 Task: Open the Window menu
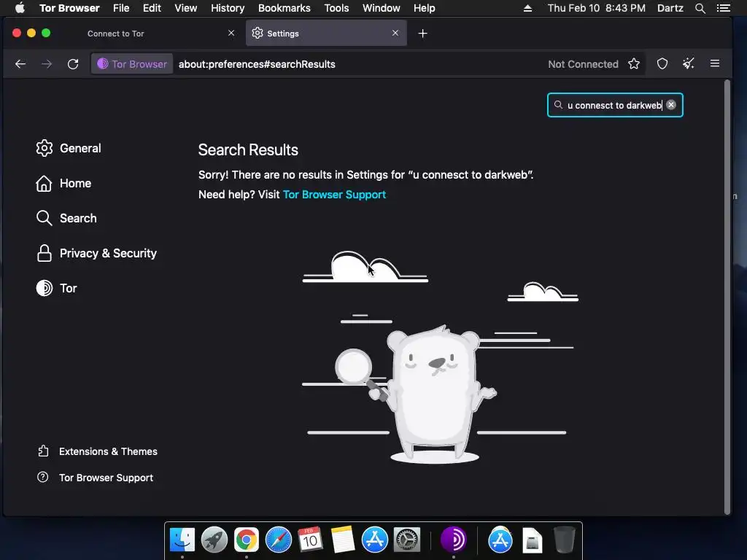click(381, 8)
